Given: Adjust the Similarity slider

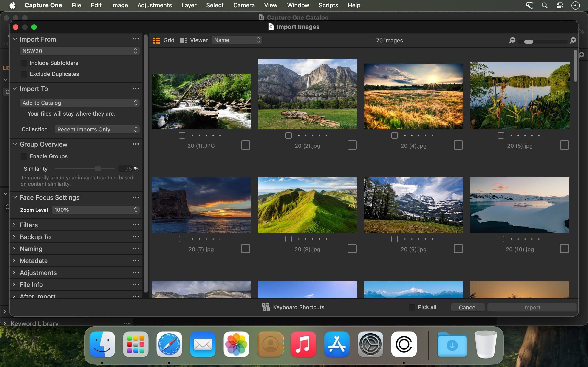Looking at the screenshot, I should click(x=98, y=168).
